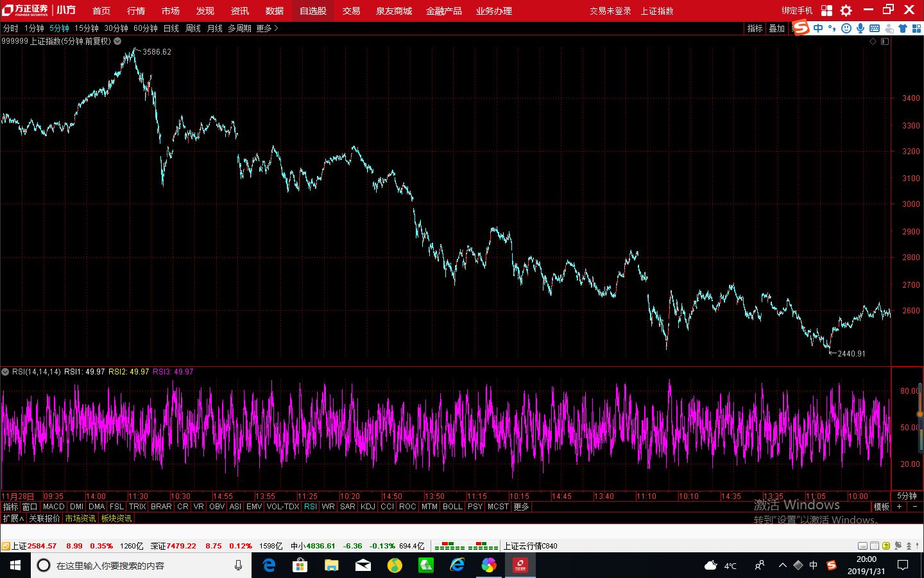Click 窗口 in the indicator bar
This screenshot has height=578, width=924.
click(x=30, y=507)
